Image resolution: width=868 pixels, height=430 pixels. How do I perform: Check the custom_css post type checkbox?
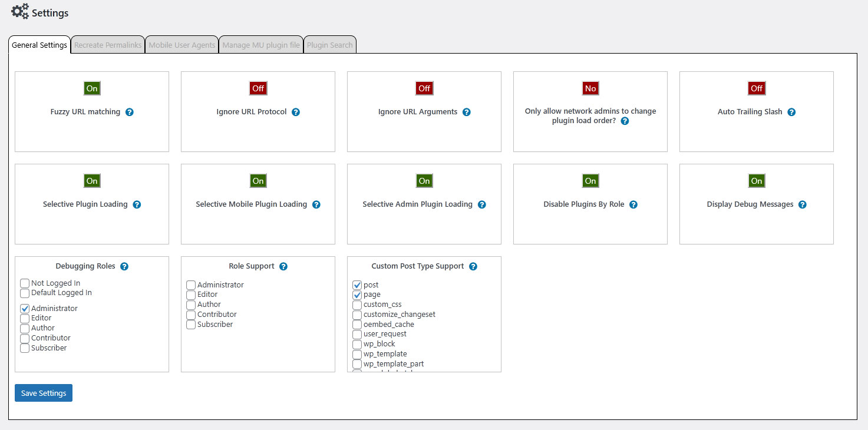357,305
